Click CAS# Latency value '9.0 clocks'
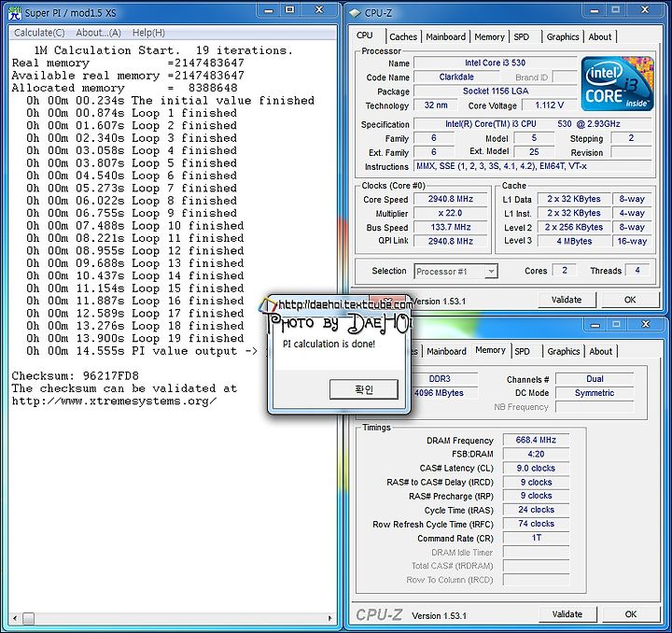672x633 pixels. coord(536,469)
